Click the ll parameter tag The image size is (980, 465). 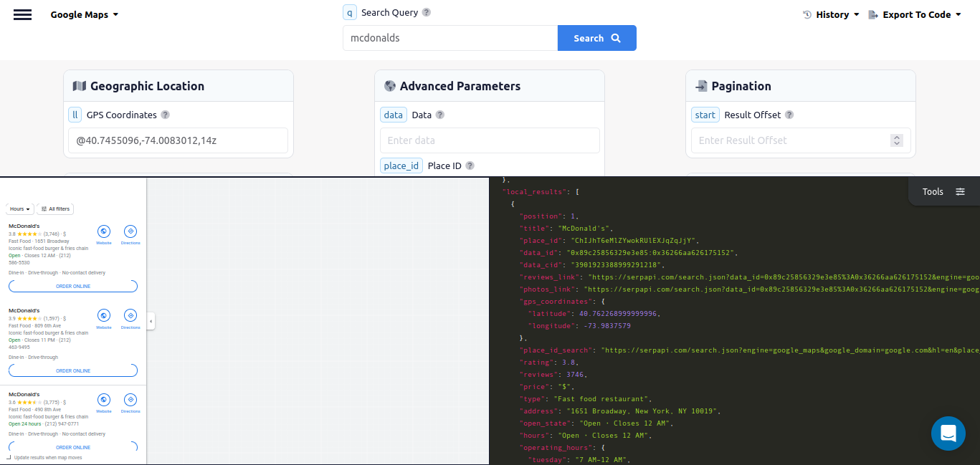[75, 115]
